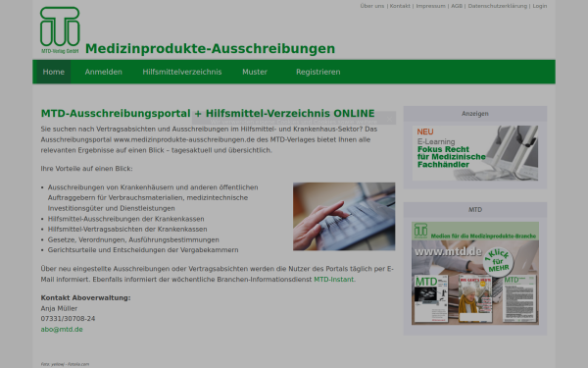Close the faint cookie notice with X
Screen dimensions: 588x368
(x=390, y=119)
